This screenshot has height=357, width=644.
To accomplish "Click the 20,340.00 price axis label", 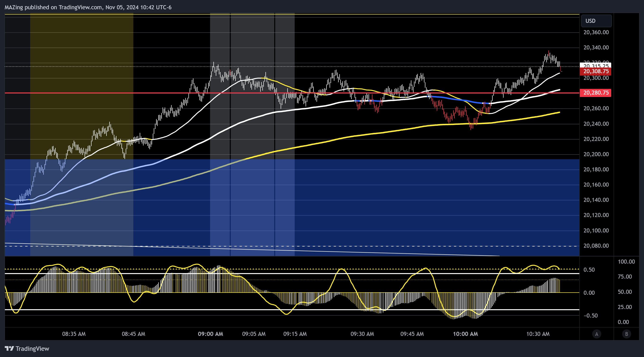I will [x=596, y=48].
